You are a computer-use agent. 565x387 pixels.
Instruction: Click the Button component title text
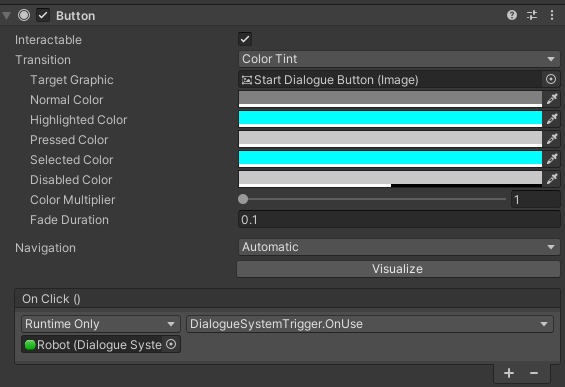(76, 15)
